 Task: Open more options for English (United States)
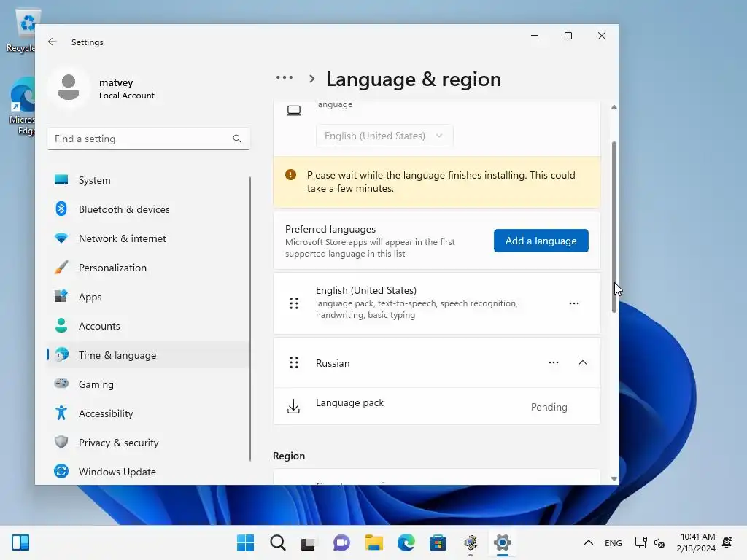pos(574,303)
